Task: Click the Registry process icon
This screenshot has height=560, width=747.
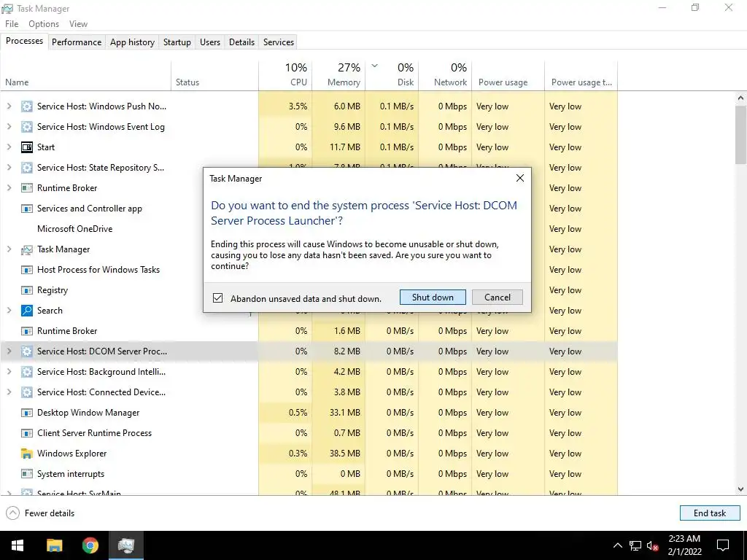Action: (27, 290)
